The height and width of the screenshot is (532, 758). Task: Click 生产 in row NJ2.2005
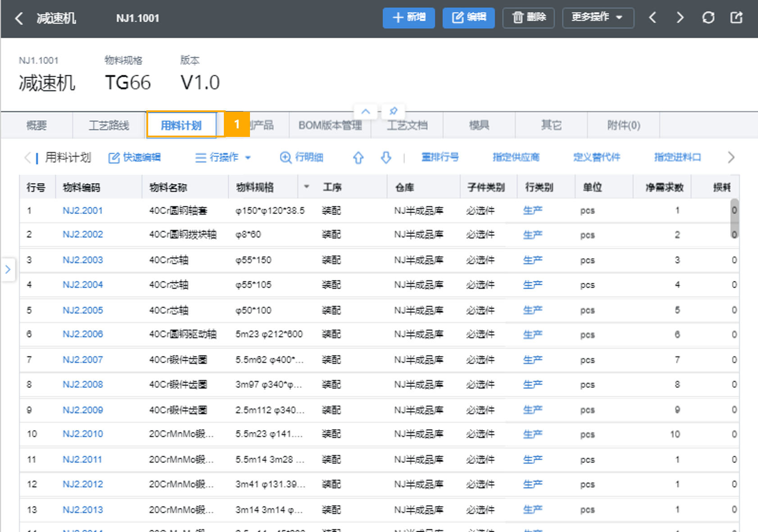[x=532, y=310]
